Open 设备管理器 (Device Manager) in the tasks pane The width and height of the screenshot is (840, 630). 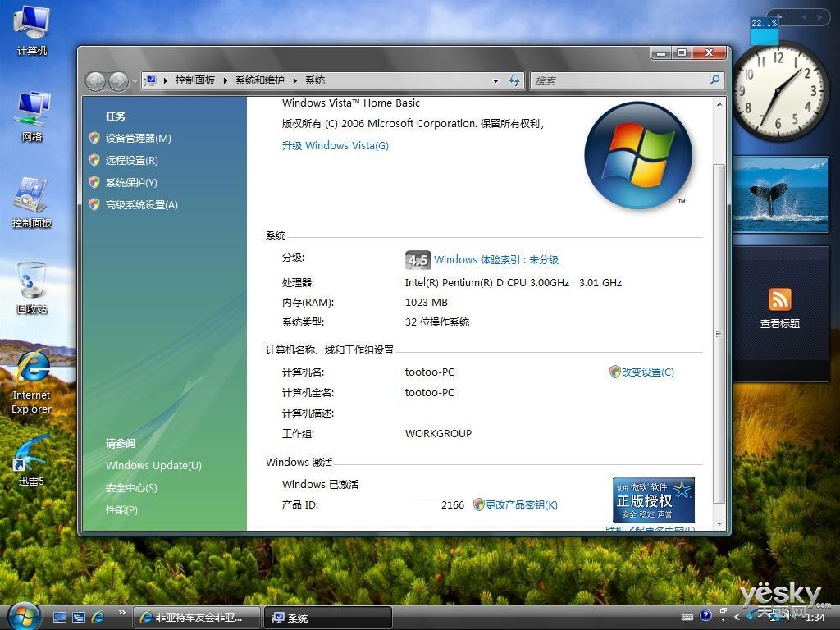(139, 138)
